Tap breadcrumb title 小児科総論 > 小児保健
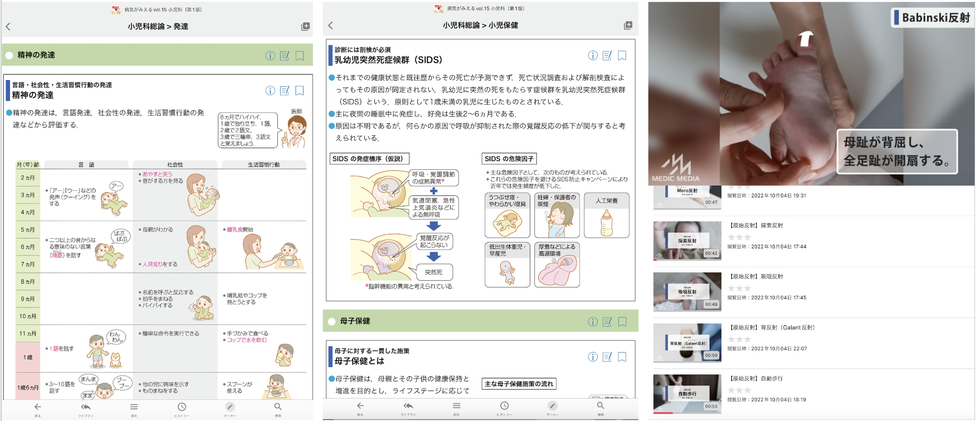 point(481,25)
